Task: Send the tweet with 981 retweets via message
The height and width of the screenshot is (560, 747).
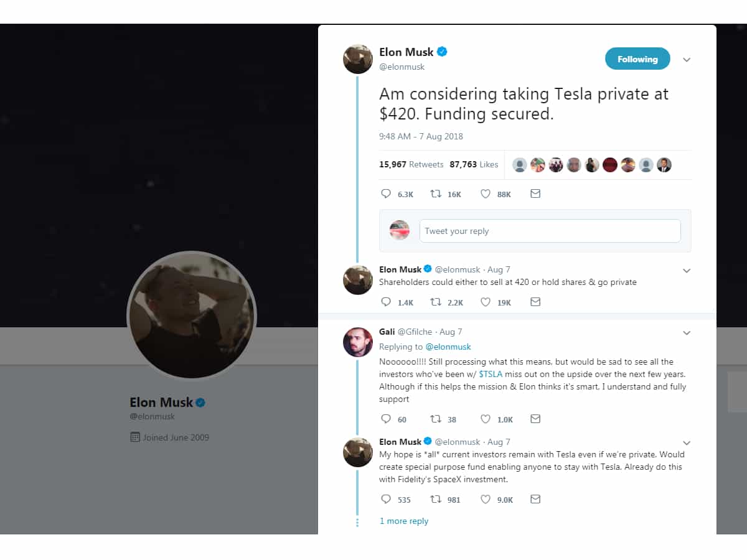Action: 535,500
